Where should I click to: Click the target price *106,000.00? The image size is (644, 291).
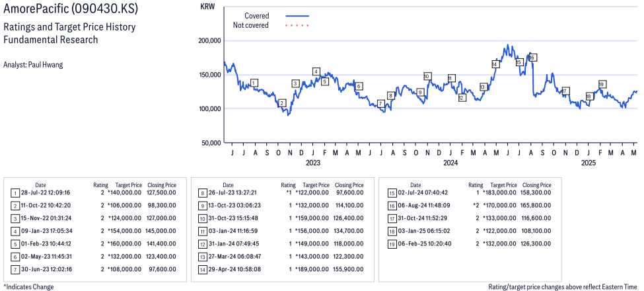[124, 205]
